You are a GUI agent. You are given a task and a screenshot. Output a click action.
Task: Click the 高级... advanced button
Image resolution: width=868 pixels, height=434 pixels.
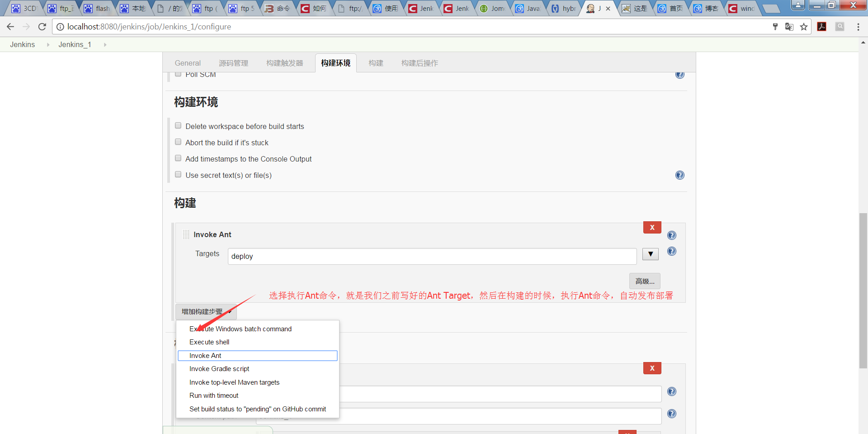coord(645,281)
